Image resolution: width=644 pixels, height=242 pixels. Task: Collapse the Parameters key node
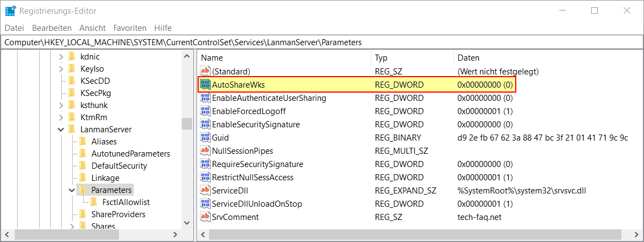(x=71, y=190)
